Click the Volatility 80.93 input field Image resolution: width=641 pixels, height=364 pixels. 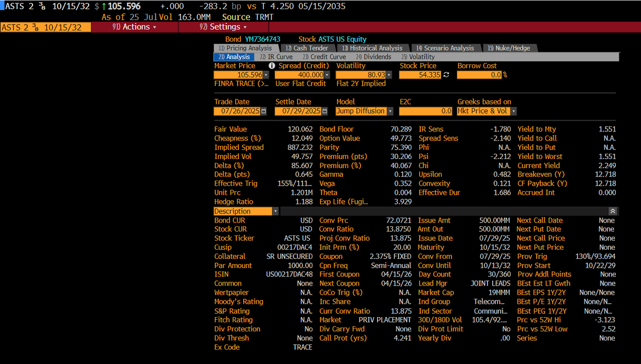tap(361, 75)
